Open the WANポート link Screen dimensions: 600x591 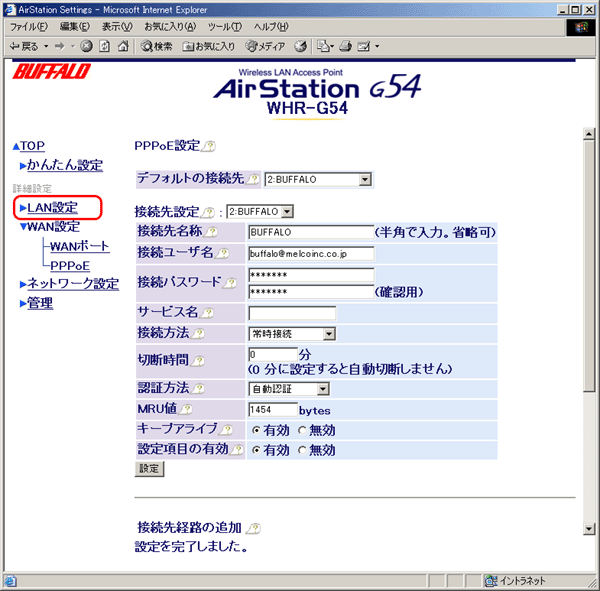pos(80,246)
